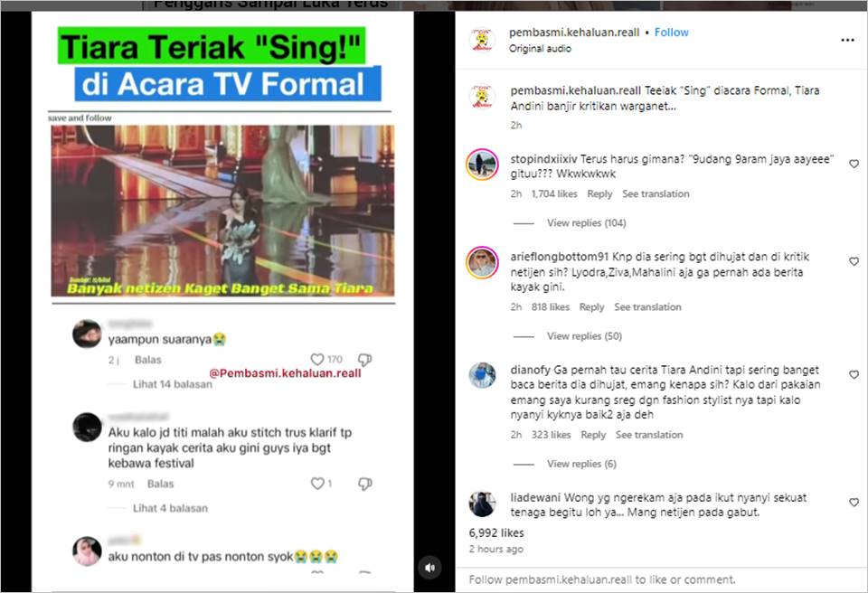Image resolution: width=868 pixels, height=593 pixels.
Task: Like arieflongbottom91's comment with the heart
Action: tap(854, 261)
